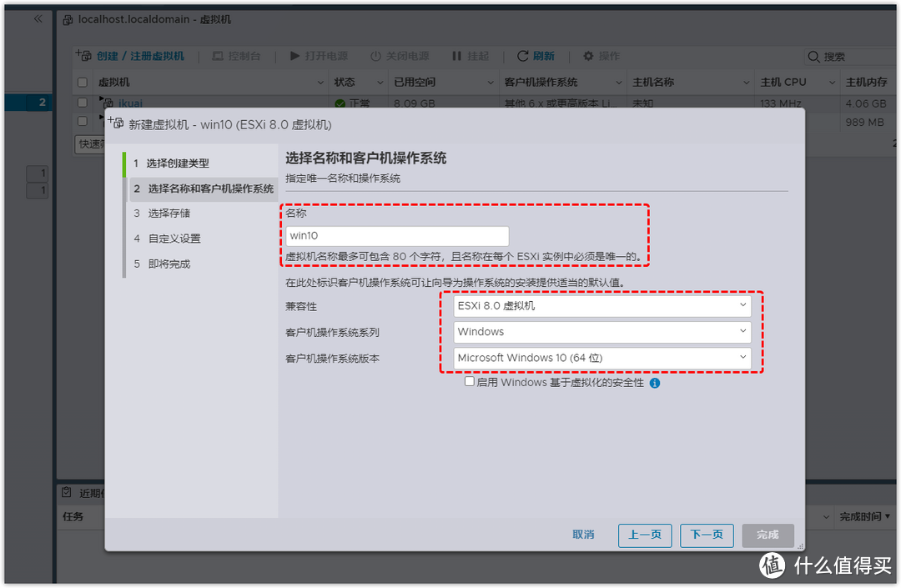Click the completion time column header
This screenshot has height=588, width=901.
pyautogui.click(x=860, y=517)
